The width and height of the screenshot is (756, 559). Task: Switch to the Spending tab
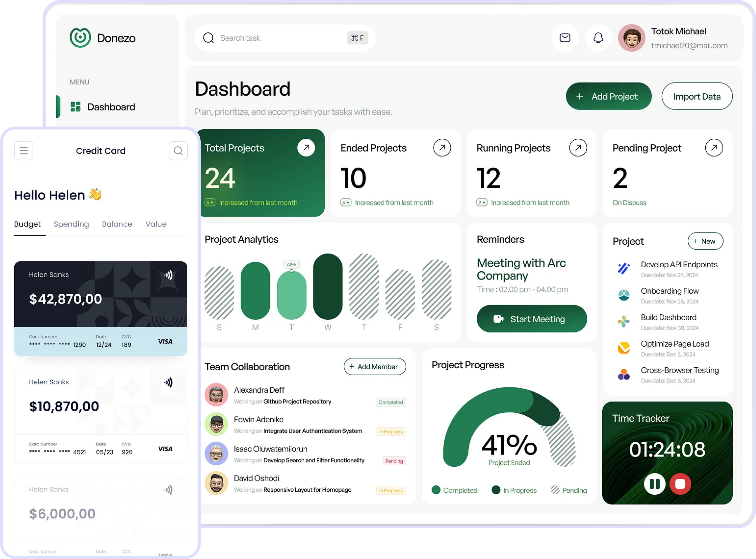click(x=71, y=224)
